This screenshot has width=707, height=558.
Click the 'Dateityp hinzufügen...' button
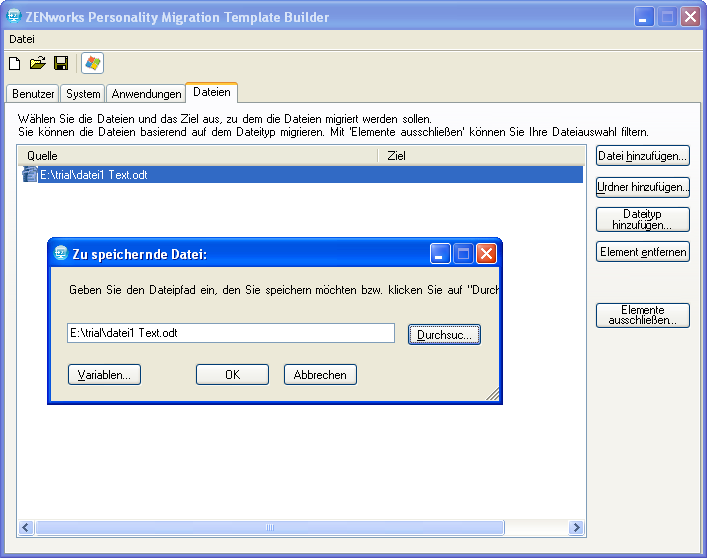click(x=643, y=220)
